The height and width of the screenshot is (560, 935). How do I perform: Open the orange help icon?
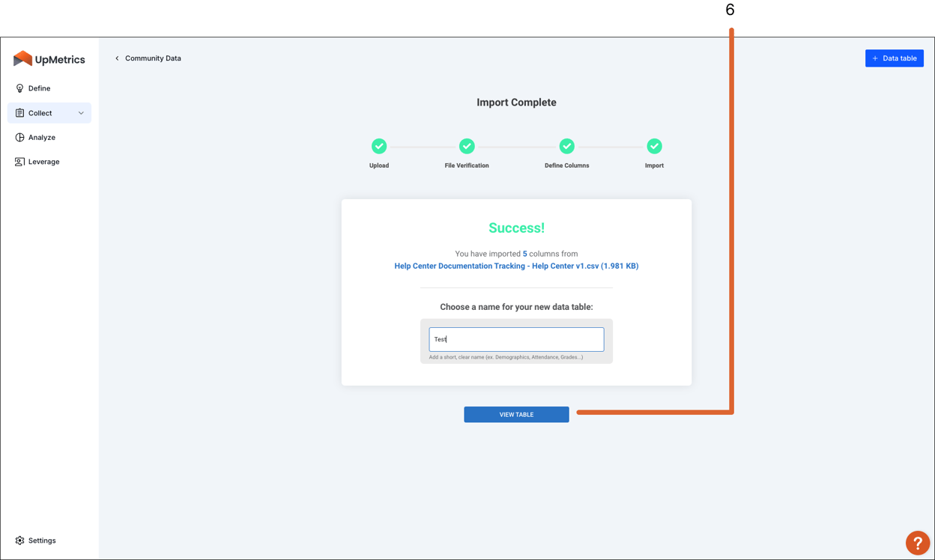click(x=918, y=542)
